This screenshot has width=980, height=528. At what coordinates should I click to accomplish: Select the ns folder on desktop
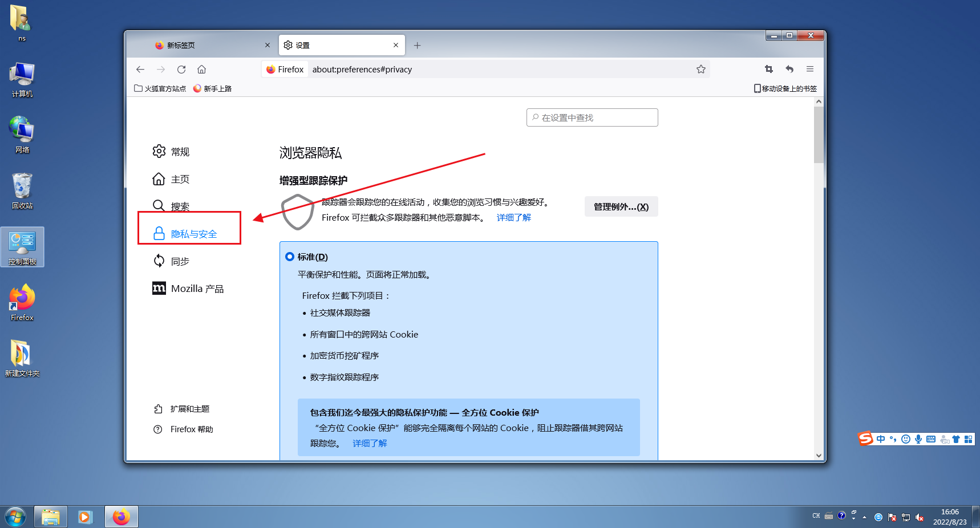(22, 23)
